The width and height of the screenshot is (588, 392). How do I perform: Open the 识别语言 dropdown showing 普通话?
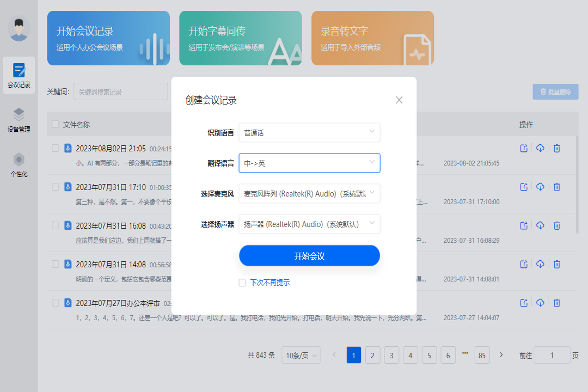[x=309, y=132]
